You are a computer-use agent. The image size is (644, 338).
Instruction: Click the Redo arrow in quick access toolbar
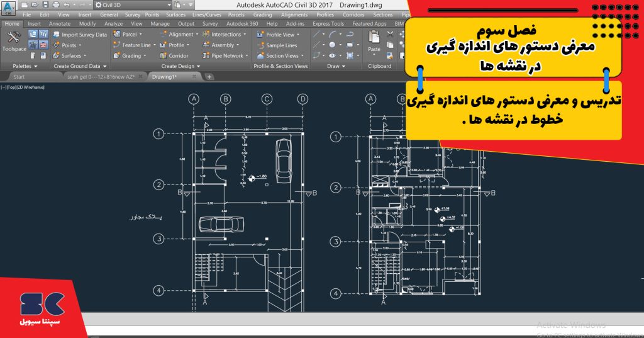[82, 5]
